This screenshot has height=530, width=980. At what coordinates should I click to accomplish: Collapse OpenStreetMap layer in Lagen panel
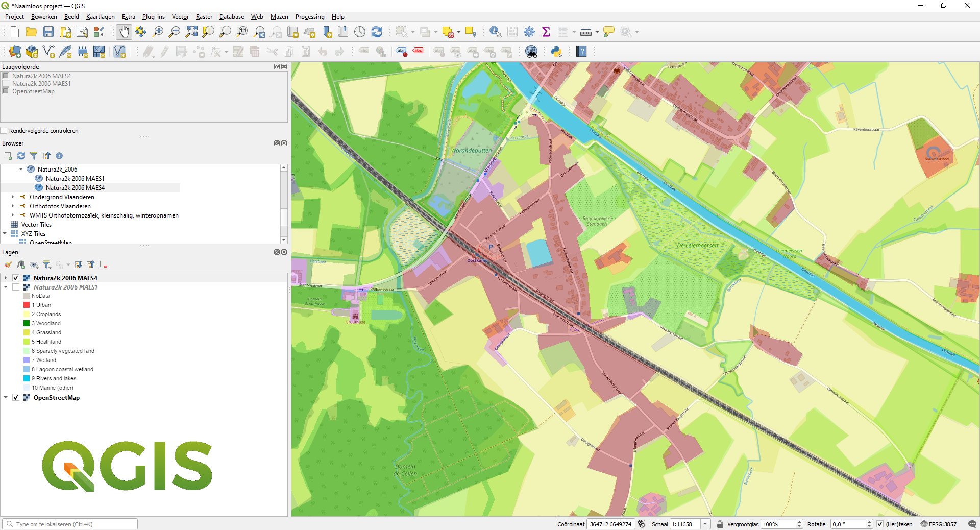pos(6,398)
